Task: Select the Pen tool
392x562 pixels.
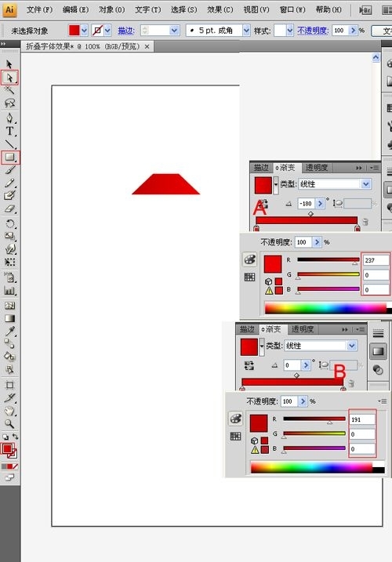Action: tap(9, 118)
